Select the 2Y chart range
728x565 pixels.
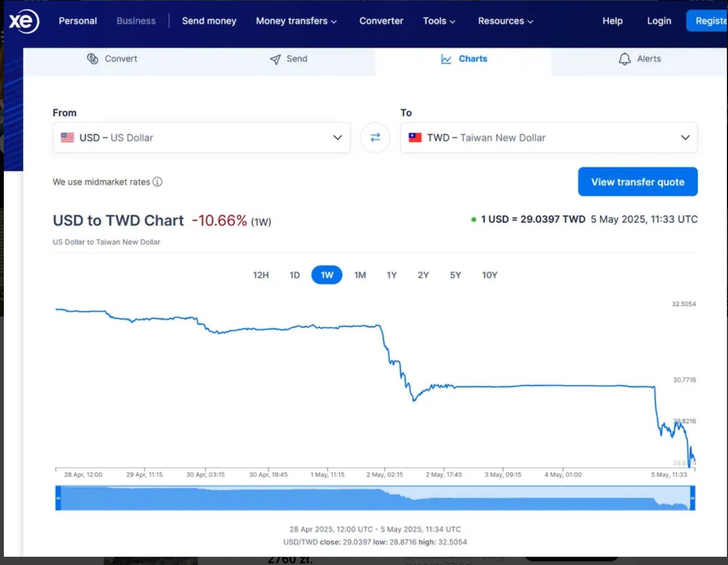pos(423,275)
